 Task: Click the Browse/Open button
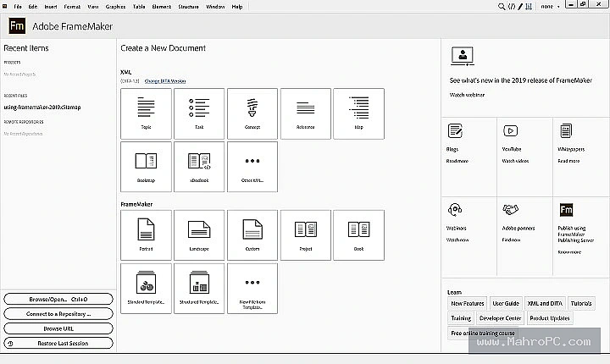(x=58, y=299)
